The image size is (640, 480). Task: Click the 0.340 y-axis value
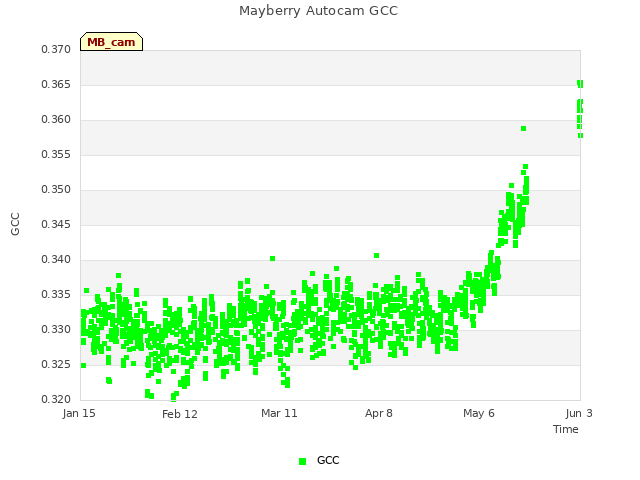56,260
